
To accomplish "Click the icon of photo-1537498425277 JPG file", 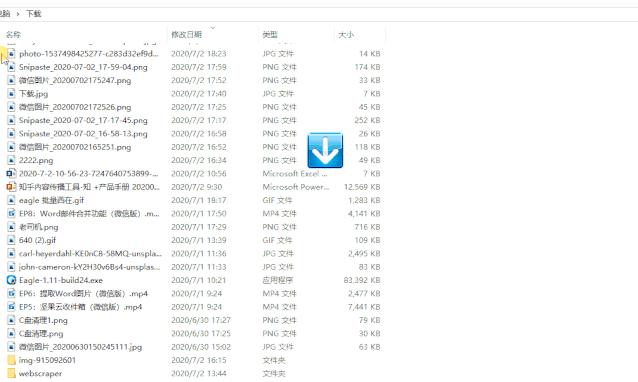I will (x=11, y=53).
